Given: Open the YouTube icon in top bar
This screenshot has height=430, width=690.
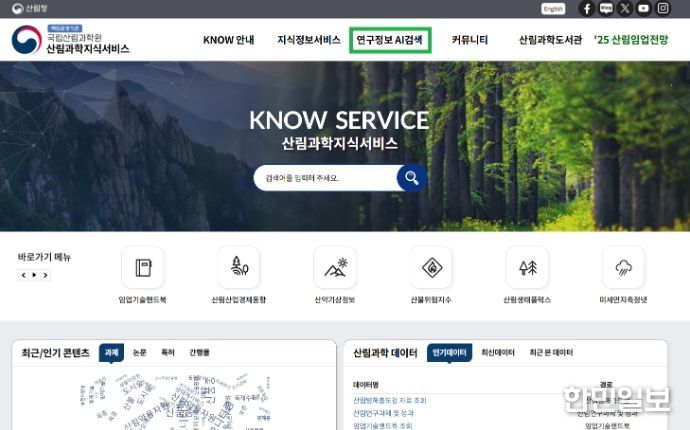Looking at the screenshot, I should [643, 8].
